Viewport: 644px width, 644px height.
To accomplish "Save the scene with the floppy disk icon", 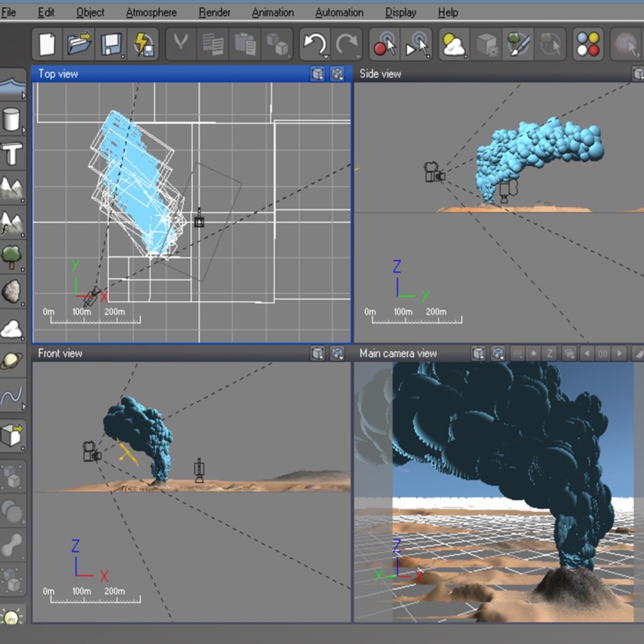I will click(111, 44).
